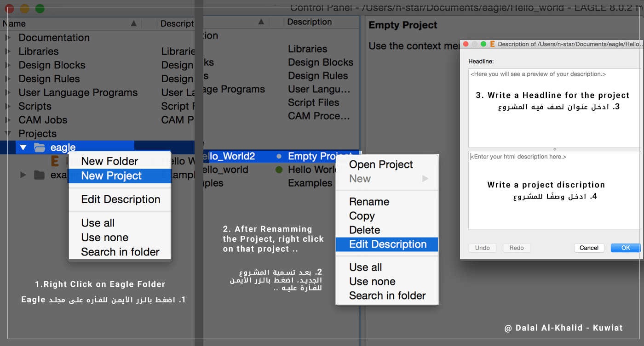Confirm the description with OK
Viewport: 644px width, 346px height.
[626, 248]
